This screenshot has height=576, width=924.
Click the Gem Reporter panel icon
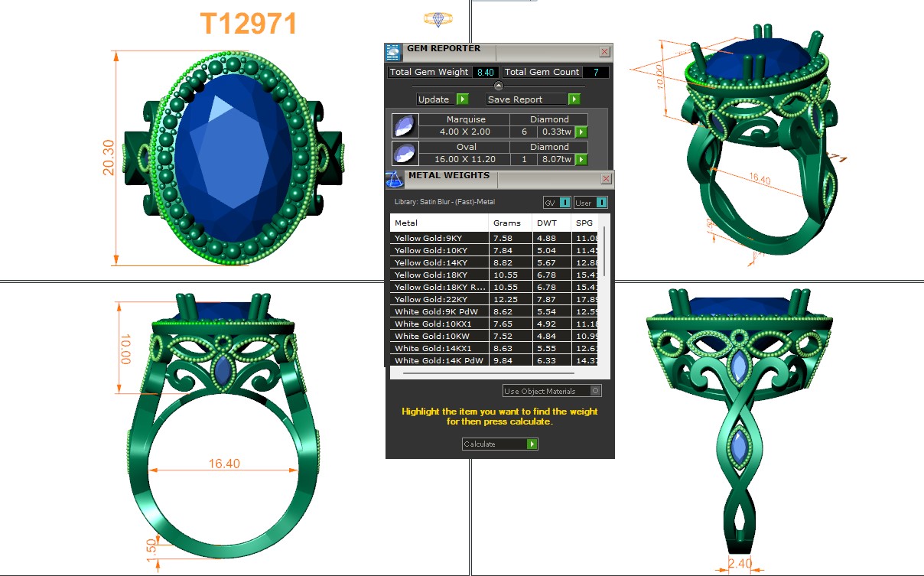tap(392, 52)
